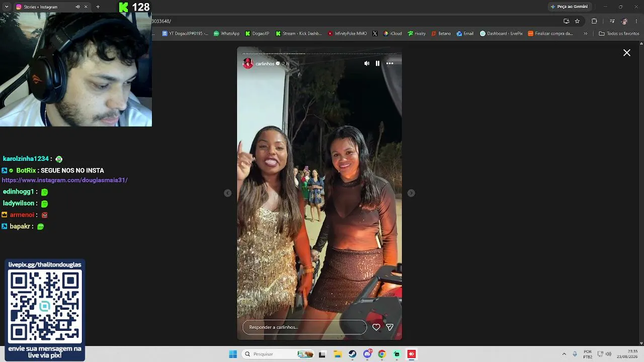The height and width of the screenshot is (362, 644).
Task: Open the X bookmark icon
Action: coord(375,34)
